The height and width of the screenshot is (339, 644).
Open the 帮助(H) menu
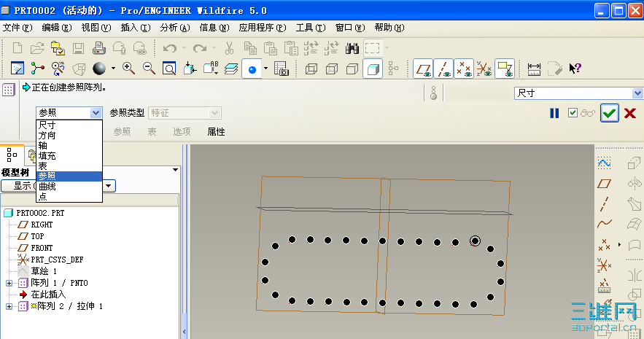[x=389, y=28]
